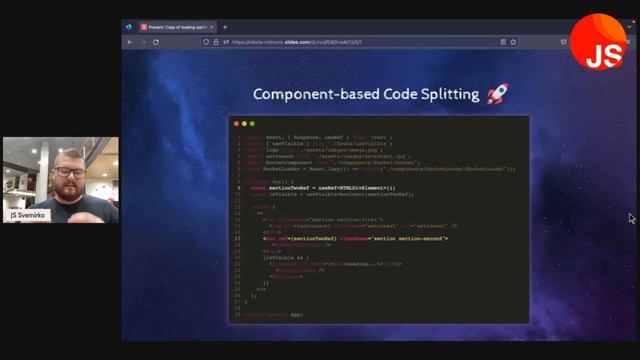Select the speaker webcam video thumbnail
Image resolution: width=640 pixels, height=360 pixels.
(x=61, y=180)
